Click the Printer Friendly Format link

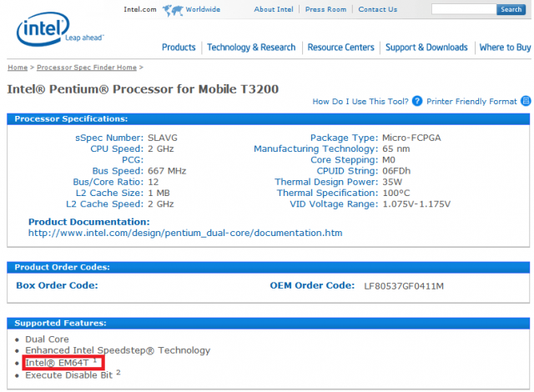coord(471,102)
